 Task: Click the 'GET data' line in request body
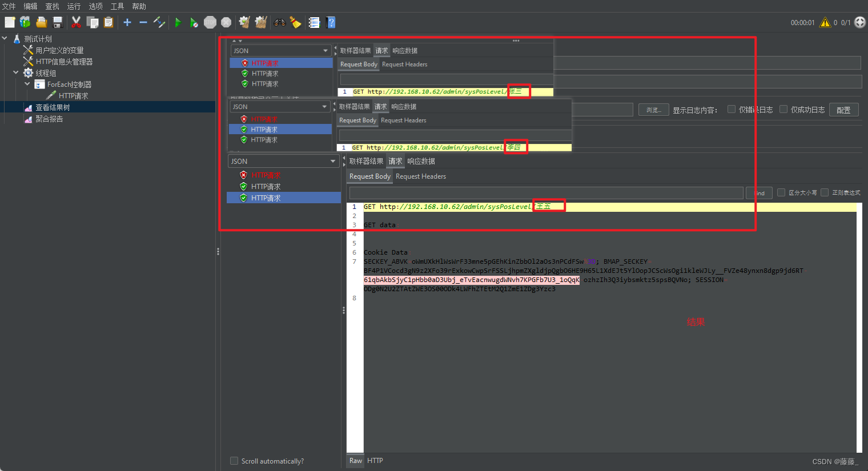point(380,225)
